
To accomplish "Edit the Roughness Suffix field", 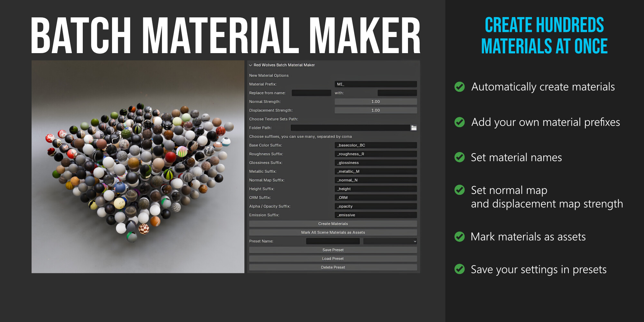I will point(376,154).
